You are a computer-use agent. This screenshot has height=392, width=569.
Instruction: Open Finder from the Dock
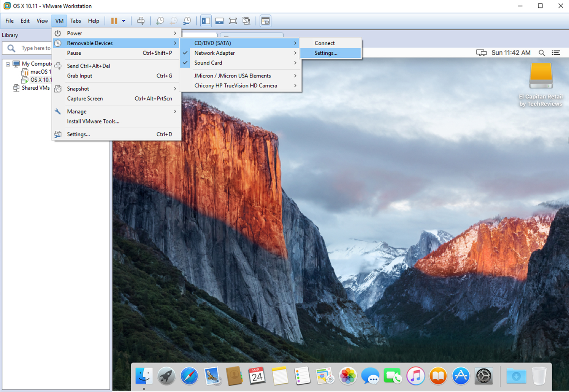click(144, 376)
